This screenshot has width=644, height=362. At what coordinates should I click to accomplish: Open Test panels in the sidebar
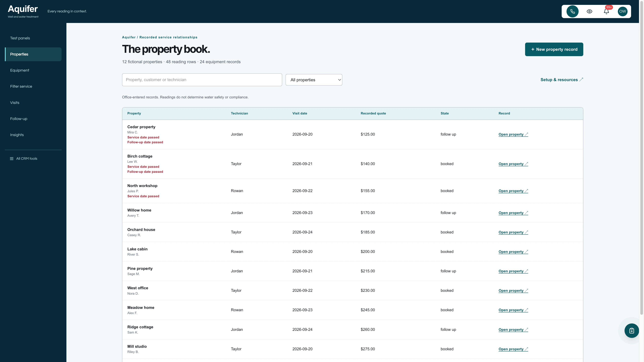tap(33, 38)
